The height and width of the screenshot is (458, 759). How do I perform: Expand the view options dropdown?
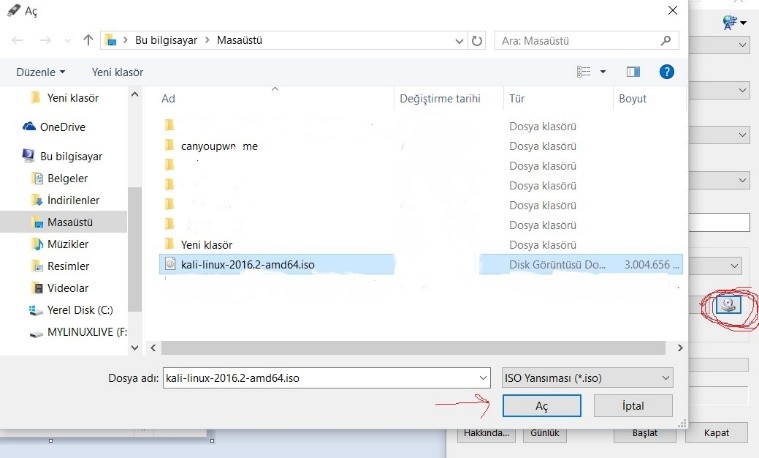pos(603,72)
